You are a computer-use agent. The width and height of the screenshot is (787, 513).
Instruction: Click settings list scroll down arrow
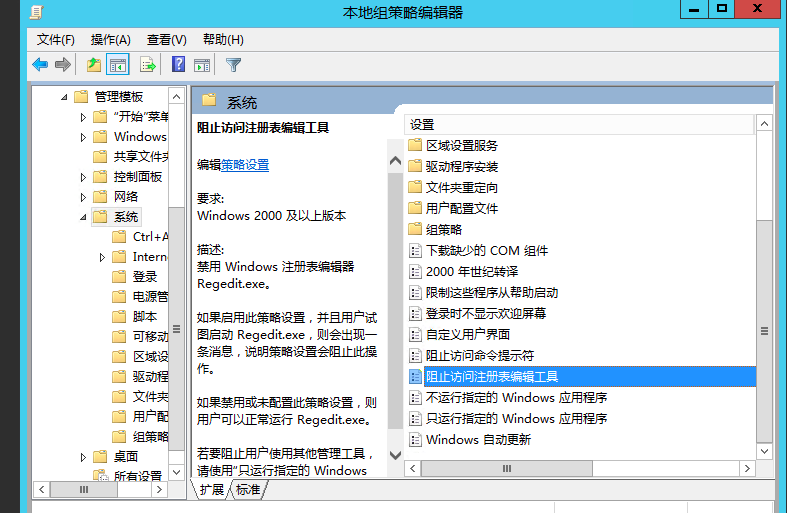pyautogui.click(x=764, y=451)
